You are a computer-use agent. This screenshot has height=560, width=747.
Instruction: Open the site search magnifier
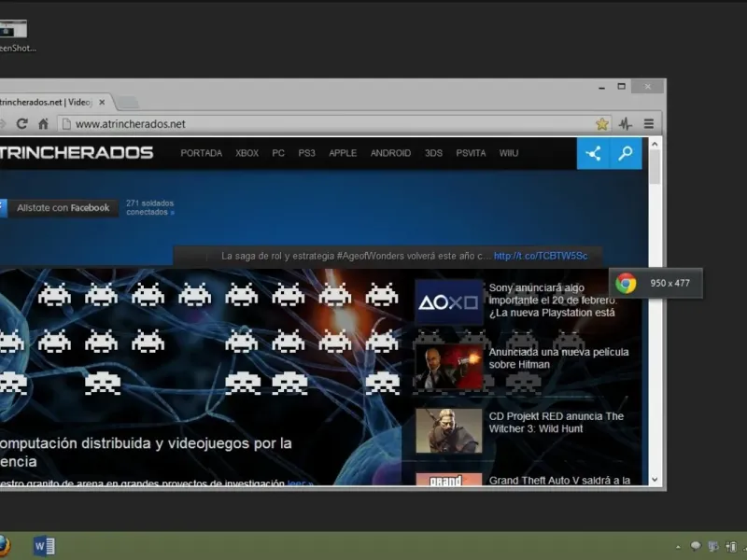[626, 153]
